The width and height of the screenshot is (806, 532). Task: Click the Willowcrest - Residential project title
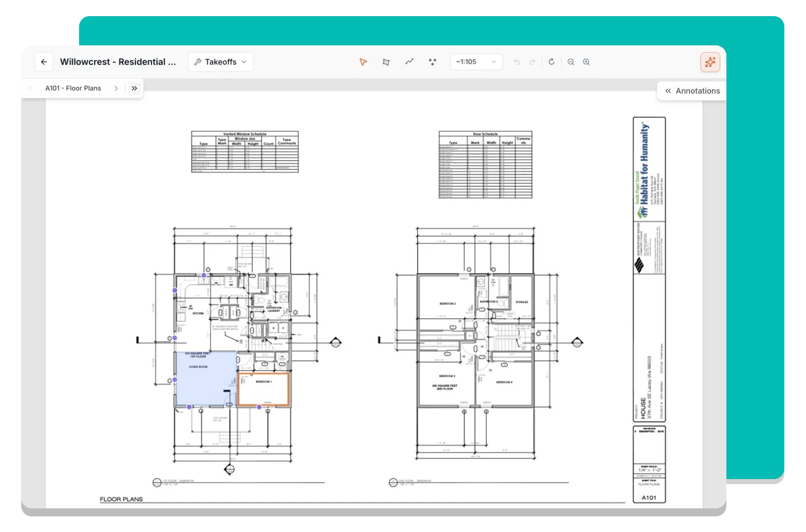click(x=118, y=62)
